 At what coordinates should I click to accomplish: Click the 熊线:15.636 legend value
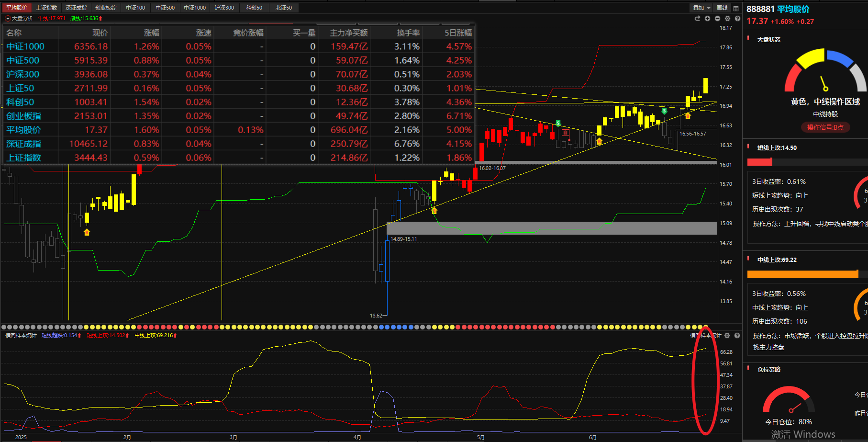click(x=86, y=18)
